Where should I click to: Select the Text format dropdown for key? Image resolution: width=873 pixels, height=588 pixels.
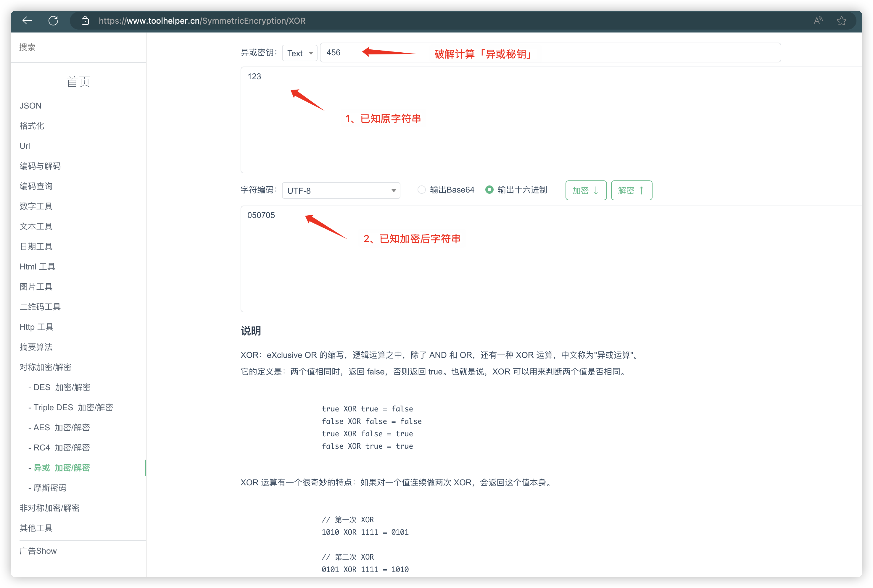[x=299, y=53]
